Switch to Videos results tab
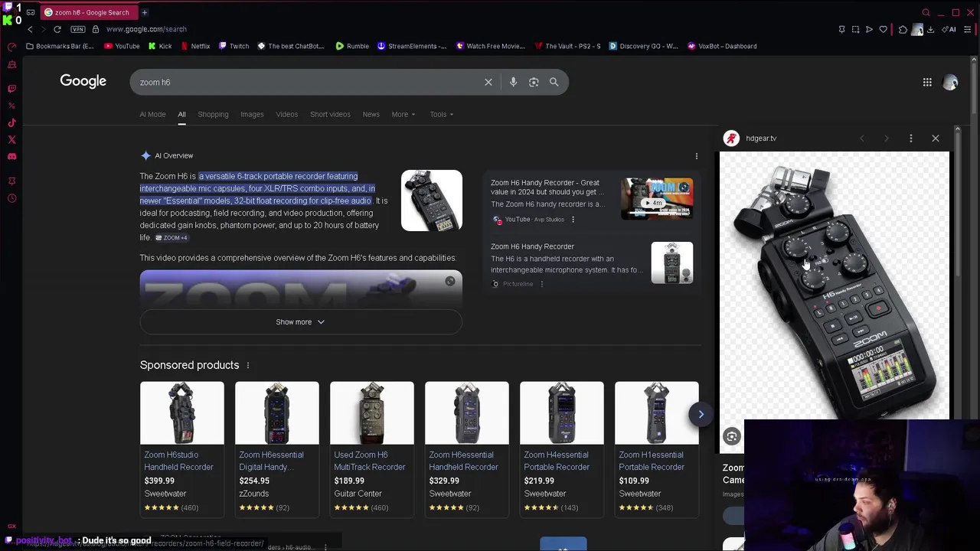 click(286, 115)
